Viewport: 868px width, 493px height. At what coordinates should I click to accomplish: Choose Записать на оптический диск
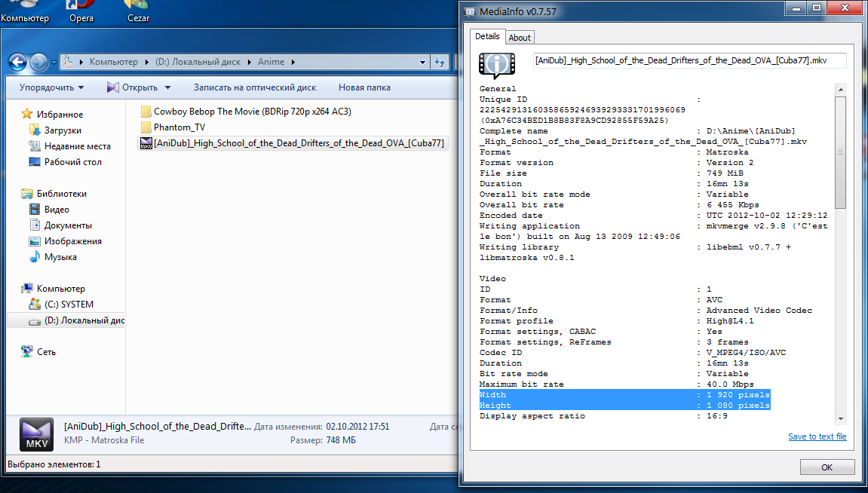tap(255, 87)
